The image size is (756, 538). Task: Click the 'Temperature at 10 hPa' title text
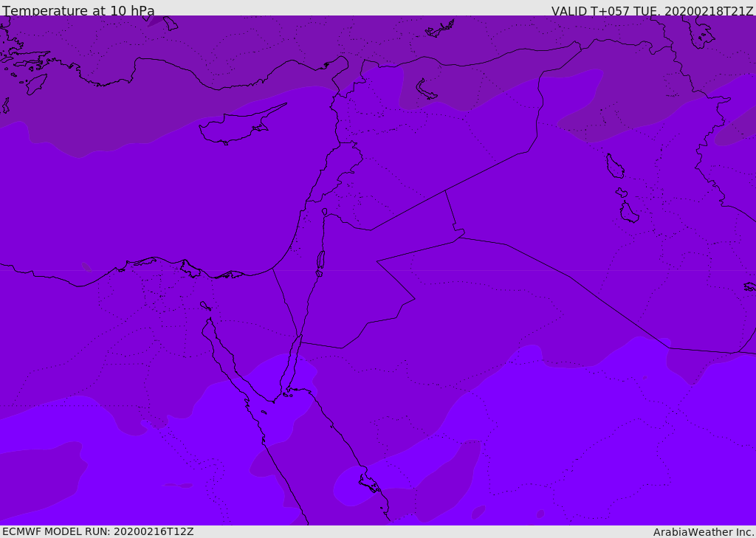point(78,10)
